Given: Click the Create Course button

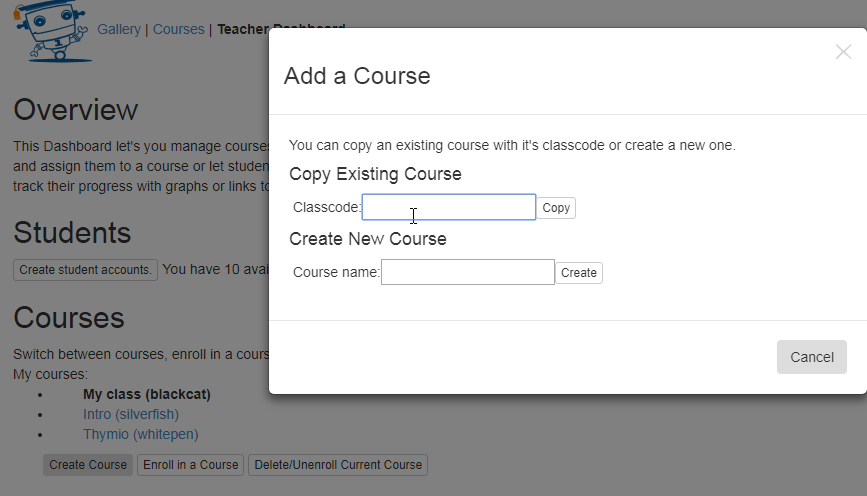Looking at the screenshot, I should point(88,465).
